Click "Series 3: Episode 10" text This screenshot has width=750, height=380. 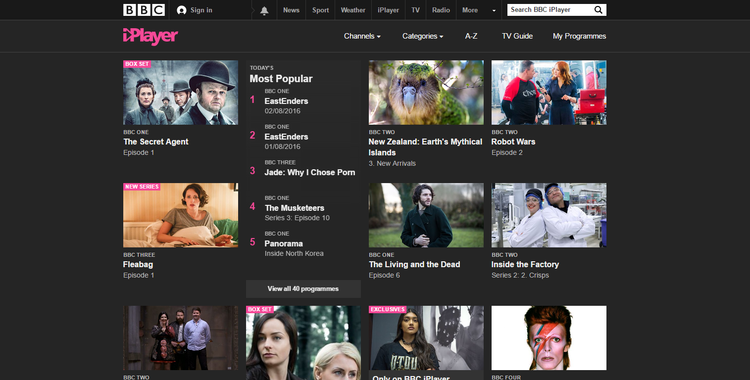click(297, 218)
